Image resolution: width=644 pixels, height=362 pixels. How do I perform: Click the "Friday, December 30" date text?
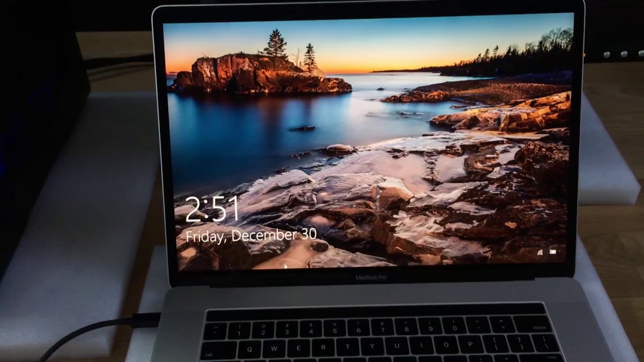pos(251,235)
